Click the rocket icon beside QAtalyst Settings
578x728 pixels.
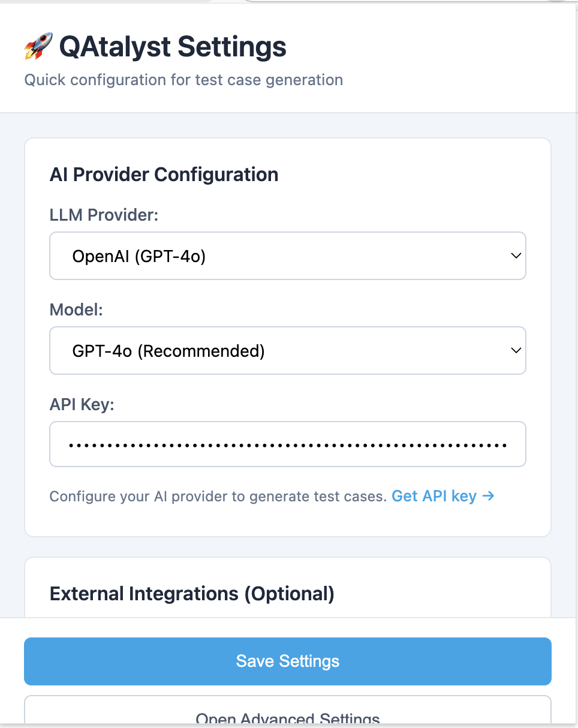click(39, 46)
